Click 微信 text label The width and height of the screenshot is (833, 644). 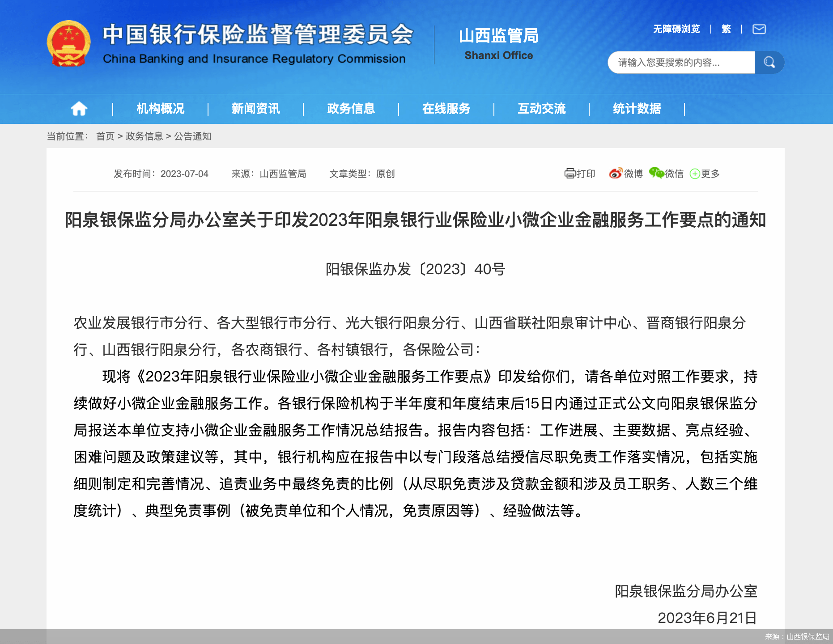click(674, 174)
